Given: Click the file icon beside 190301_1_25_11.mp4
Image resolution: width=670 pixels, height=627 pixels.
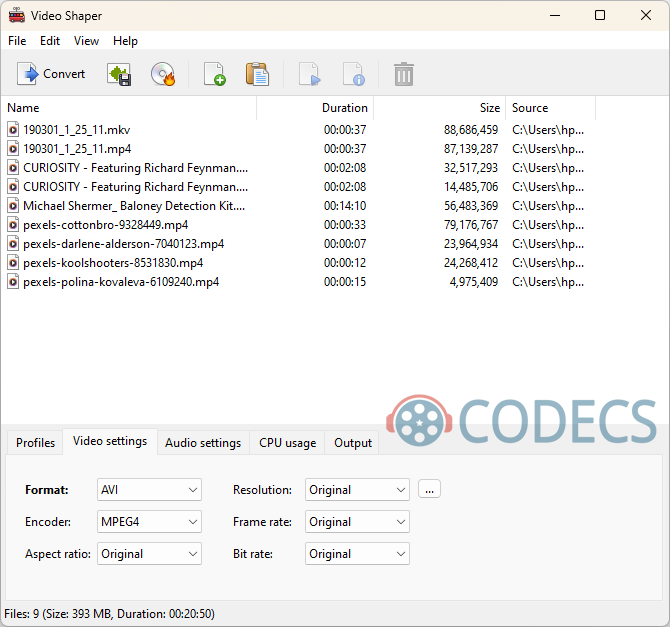Looking at the screenshot, I should (13, 149).
